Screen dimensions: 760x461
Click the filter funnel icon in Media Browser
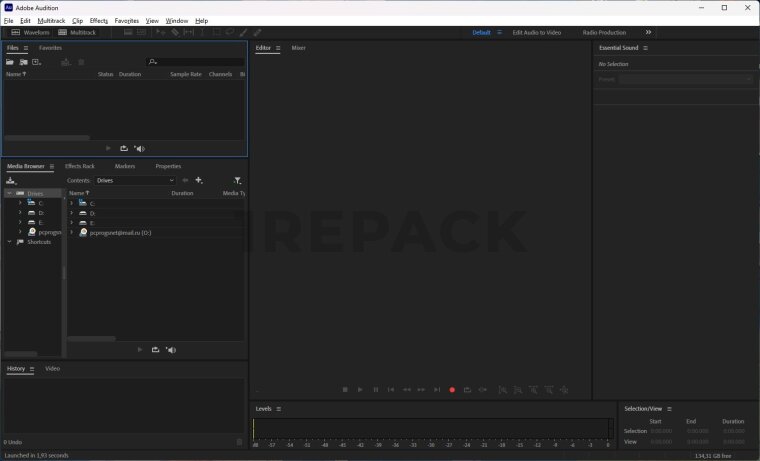237,180
